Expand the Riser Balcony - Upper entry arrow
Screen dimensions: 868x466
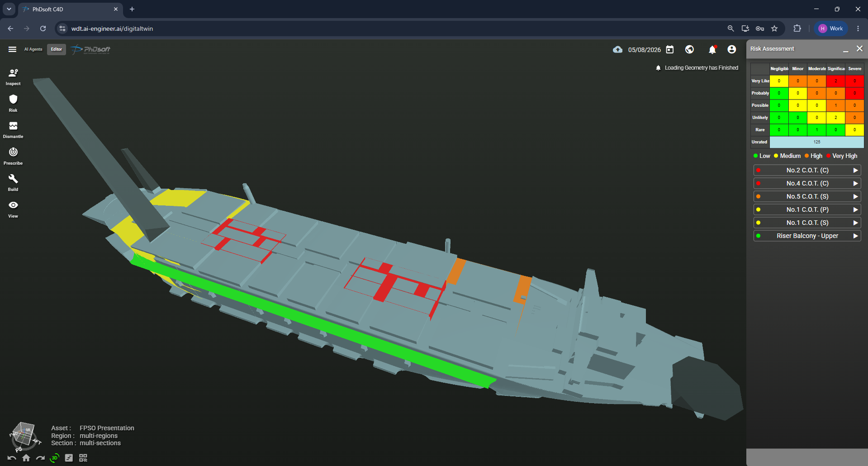click(x=855, y=236)
